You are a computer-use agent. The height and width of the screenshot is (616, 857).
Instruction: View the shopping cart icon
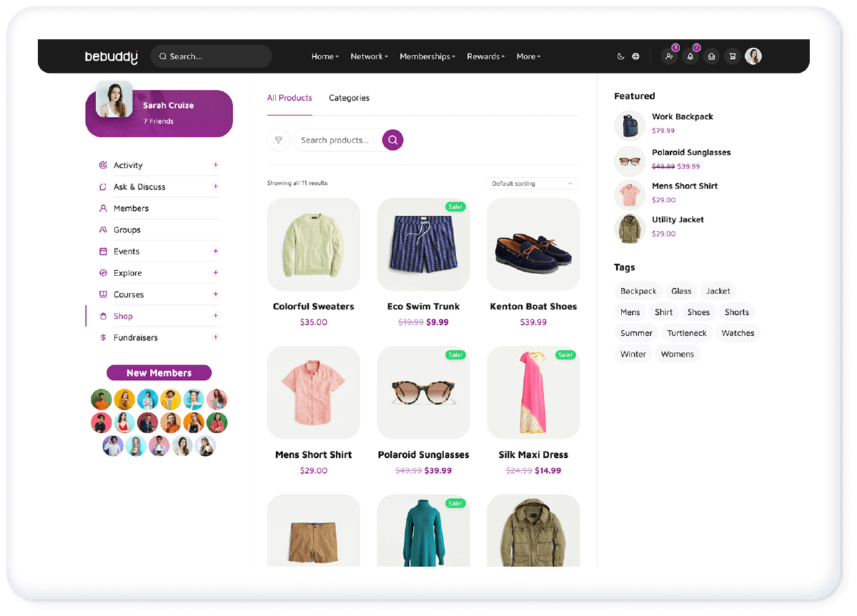[x=732, y=56]
